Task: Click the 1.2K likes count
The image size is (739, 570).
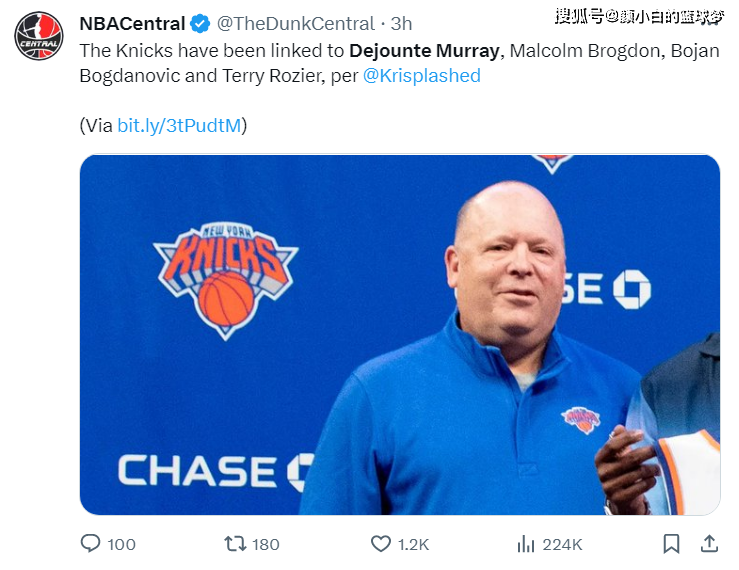Action: tap(413, 544)
